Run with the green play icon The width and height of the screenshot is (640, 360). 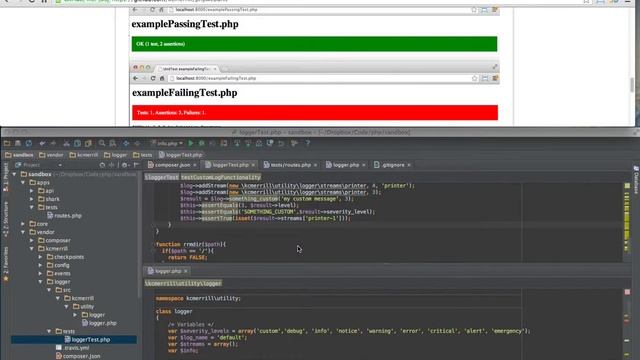(190, 143)
